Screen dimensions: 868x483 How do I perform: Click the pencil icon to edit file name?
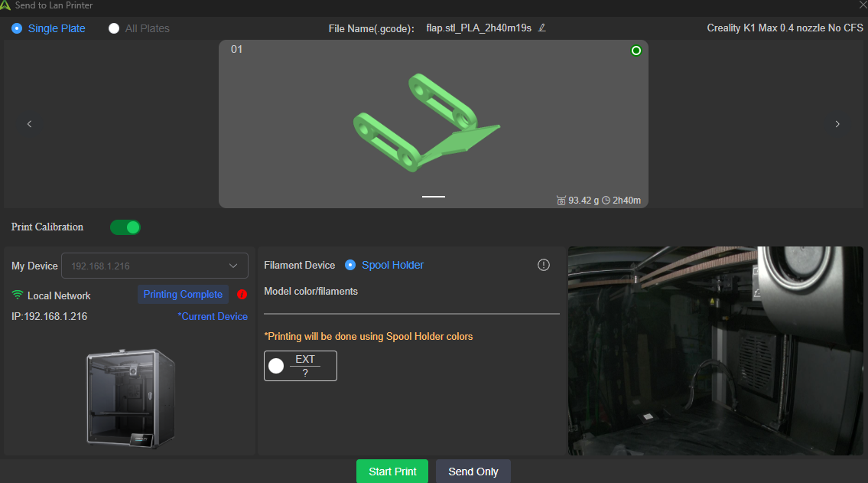542,28
